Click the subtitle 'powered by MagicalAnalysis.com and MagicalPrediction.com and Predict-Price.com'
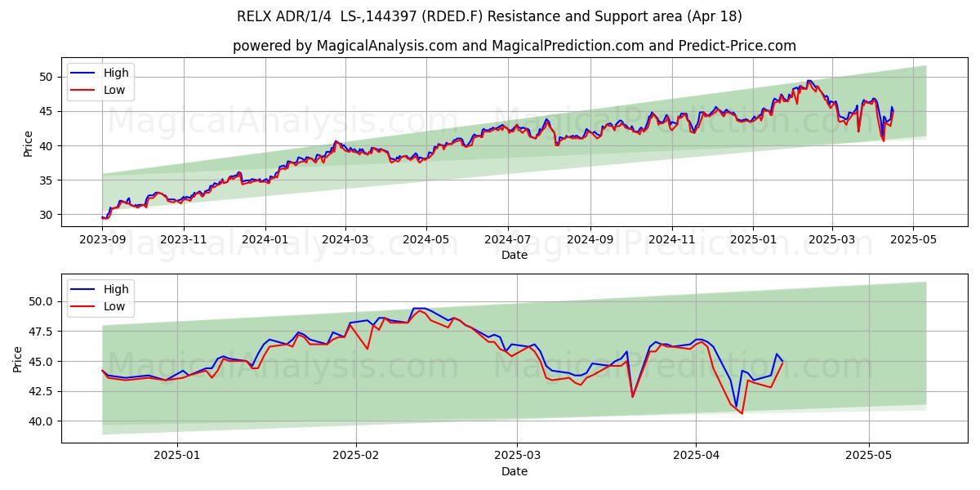The width and height of the screenshot is (980, 490). click(514, 46)
